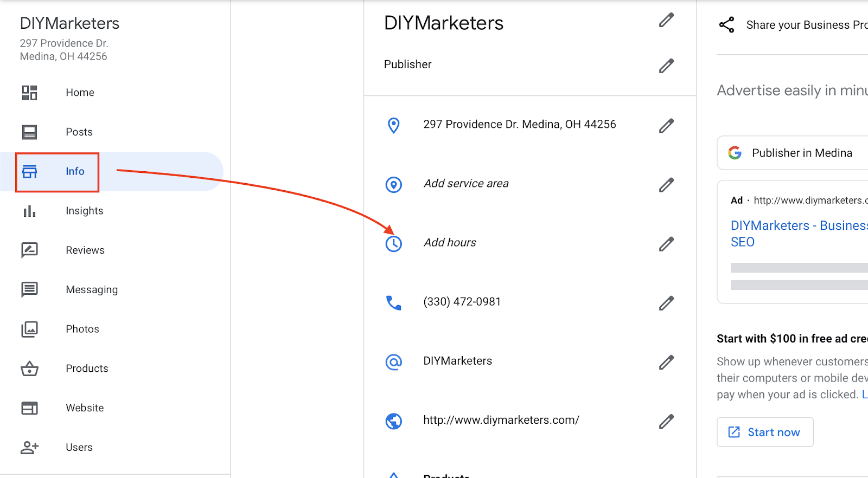Click the (330) 472-0981 phone number

point(462,302)
